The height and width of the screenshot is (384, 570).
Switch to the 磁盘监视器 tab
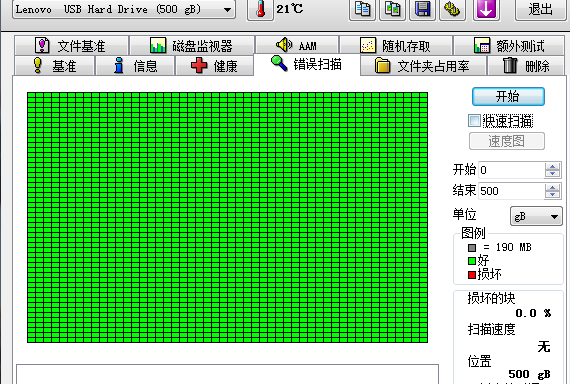click(192, 46)
